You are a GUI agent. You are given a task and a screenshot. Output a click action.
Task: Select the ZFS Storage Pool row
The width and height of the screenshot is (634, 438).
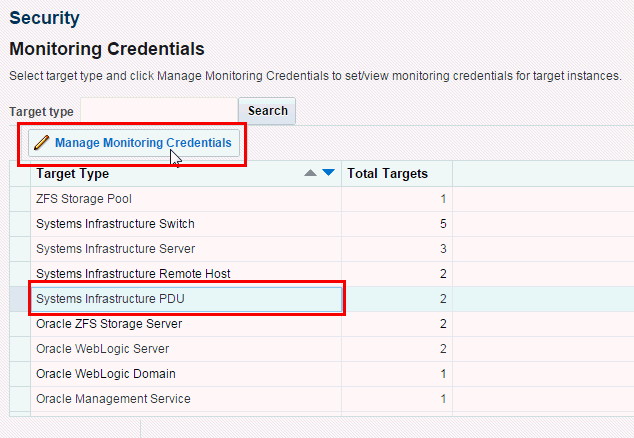coord(84,199)
